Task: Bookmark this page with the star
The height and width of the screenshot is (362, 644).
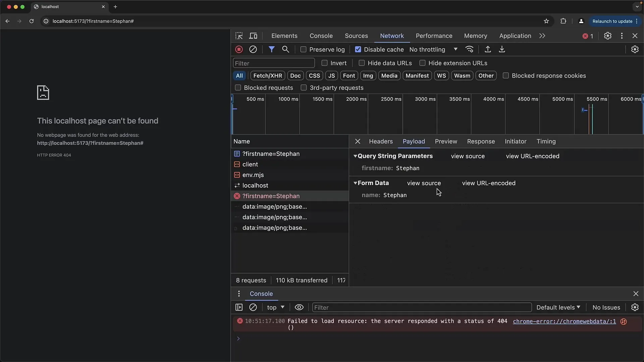Action: click(x=546, y=21)
